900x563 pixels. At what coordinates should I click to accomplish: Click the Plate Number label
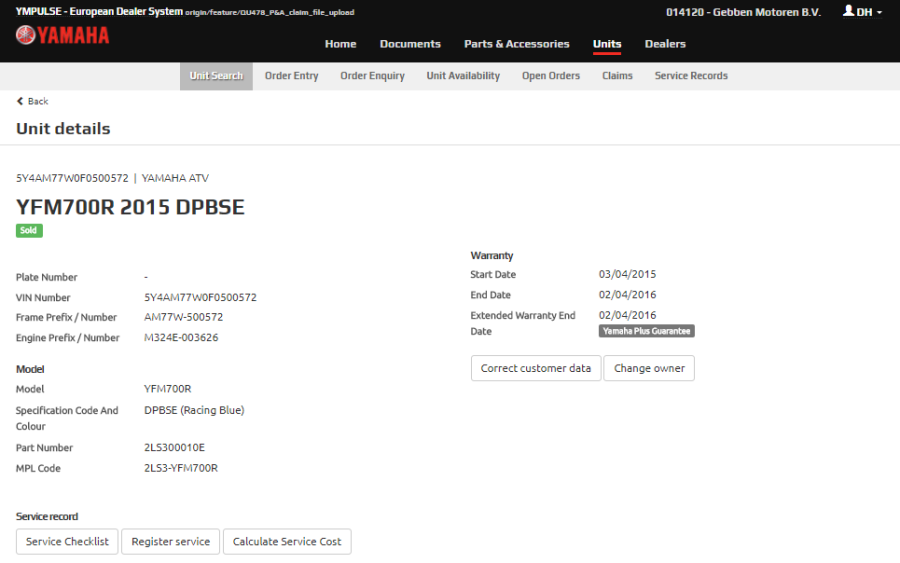click(x=46, y=277)
